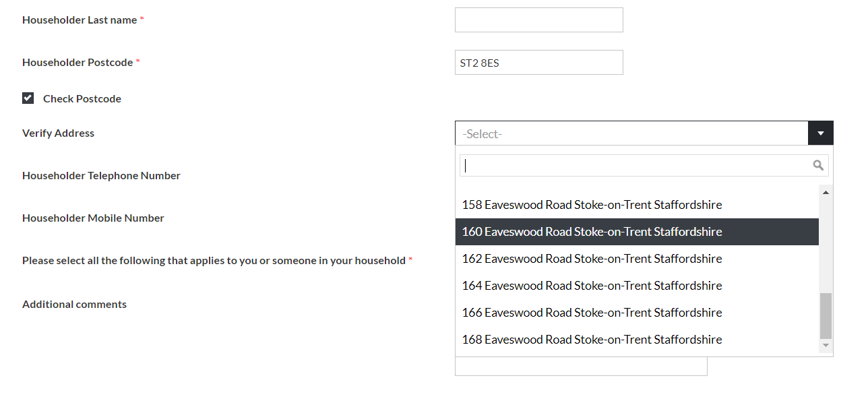The height and width of the screenshot is (407, 868).
Task: Click the scroll-up arrow of the address list
Action: coord(825,191)
